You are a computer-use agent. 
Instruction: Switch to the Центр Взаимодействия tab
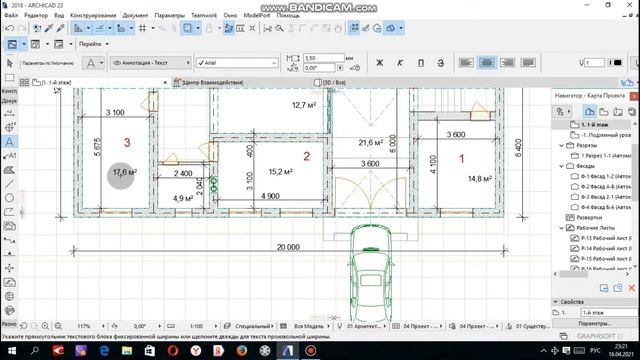(208, 82)
